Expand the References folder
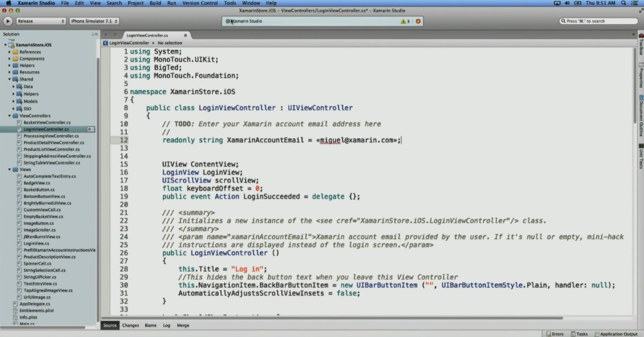This screenshot has height=337, width=644. (x=9, y=52)
